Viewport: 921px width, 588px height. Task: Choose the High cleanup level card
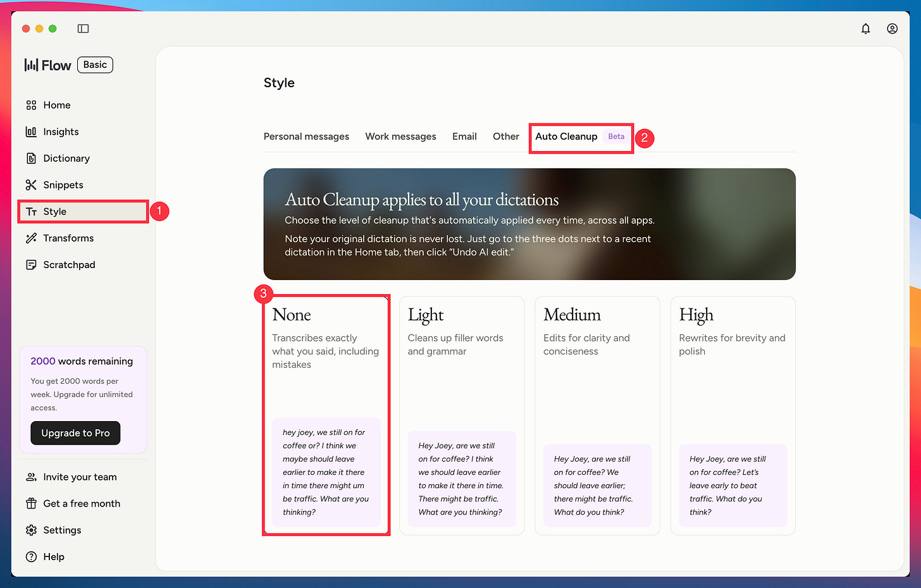pos(732,415)
